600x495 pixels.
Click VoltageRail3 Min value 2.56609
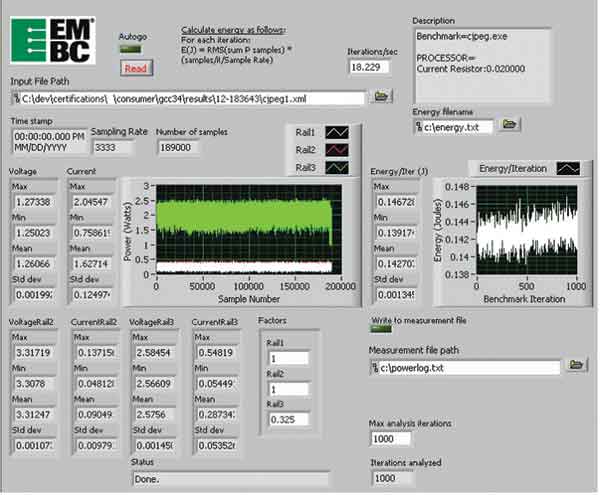click(x=154, y=384)
